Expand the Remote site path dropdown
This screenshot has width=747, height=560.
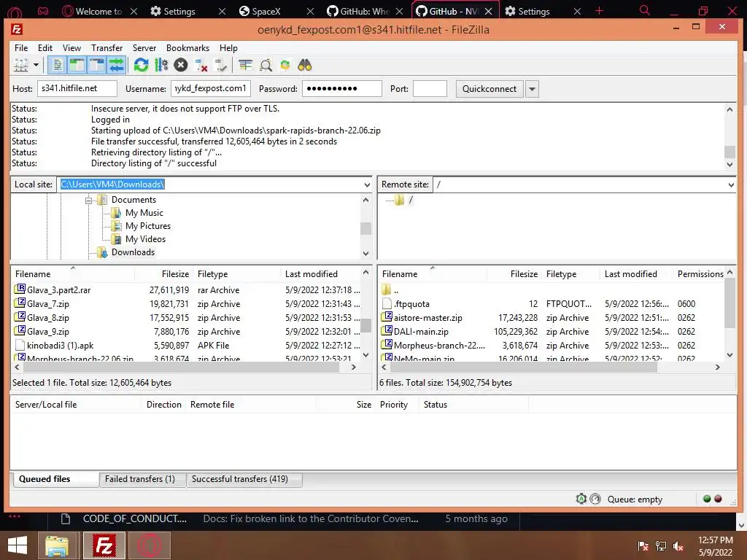[x=731, y=184]
